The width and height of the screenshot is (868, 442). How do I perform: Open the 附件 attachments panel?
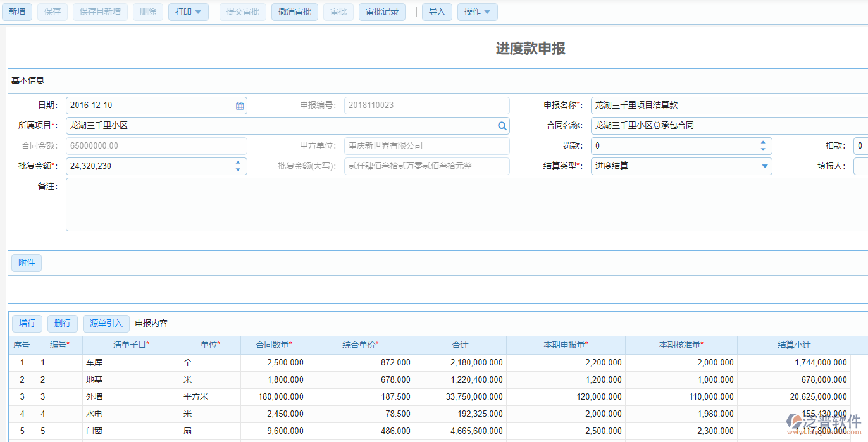(26, 262)
